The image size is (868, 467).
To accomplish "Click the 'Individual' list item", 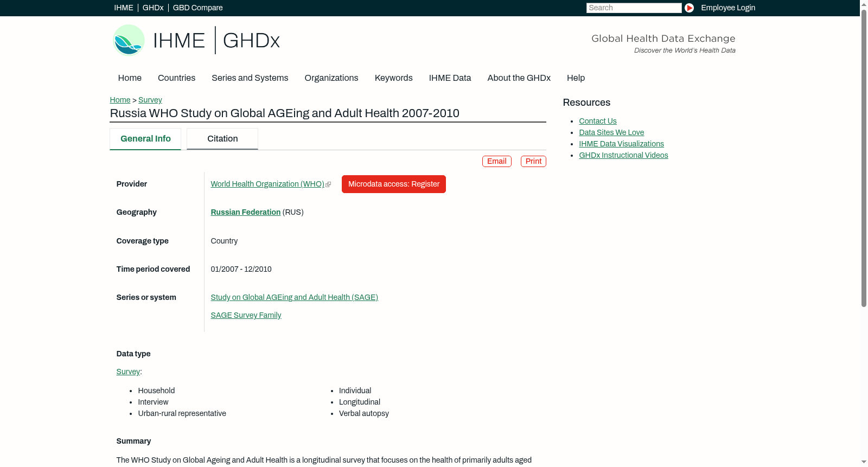I will click(355, 391).
